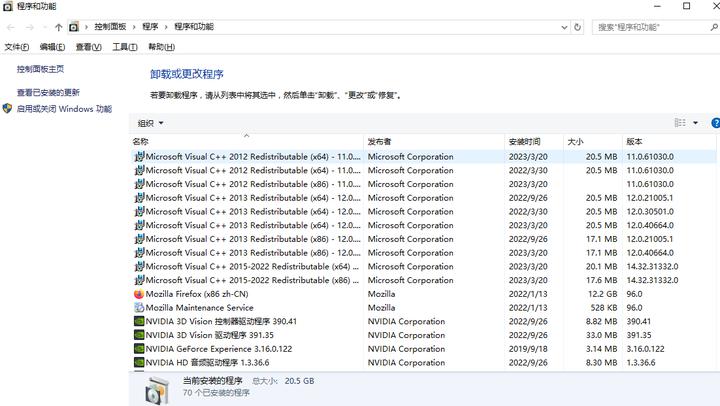
Task: Expand the chevron after 程序 breadcrumb
Action: click(x=166, y=27)
